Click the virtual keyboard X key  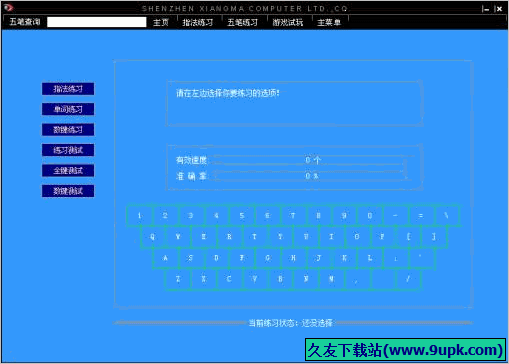(x=204, y=279)
